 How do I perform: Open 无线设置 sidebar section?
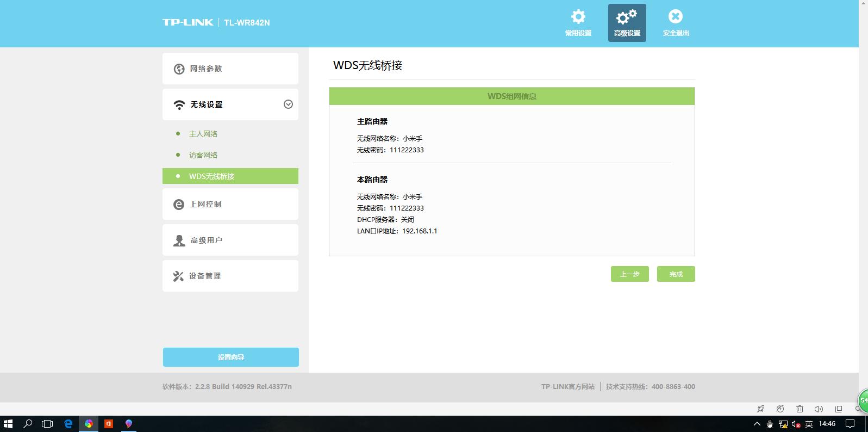click(230, 104)
